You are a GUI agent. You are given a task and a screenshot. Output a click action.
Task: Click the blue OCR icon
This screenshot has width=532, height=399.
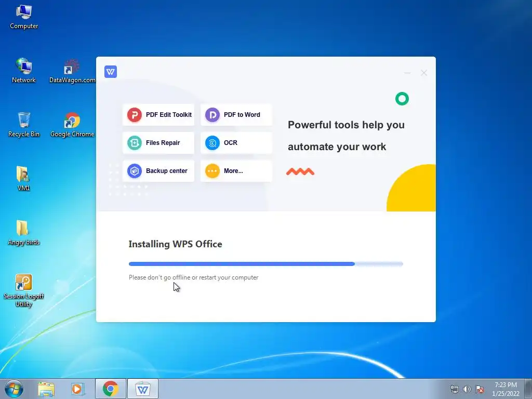point(212,143)
